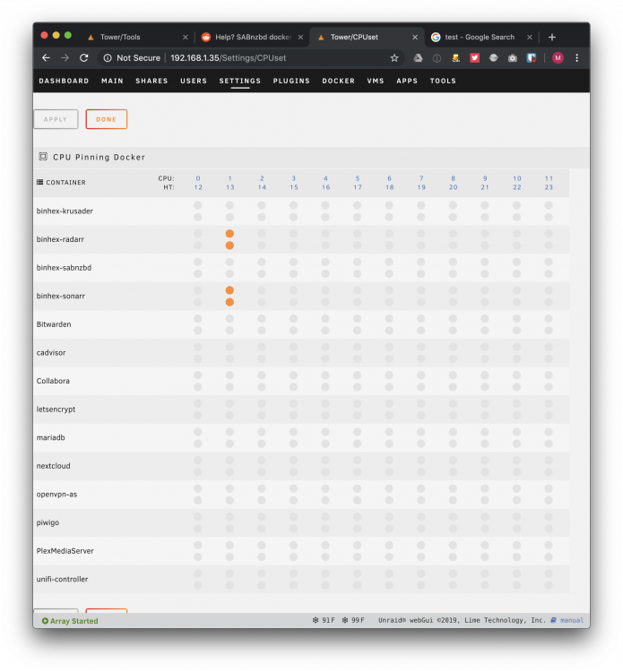Open the SHARES menu
This screenshot has height=672, width=623.
151,81
